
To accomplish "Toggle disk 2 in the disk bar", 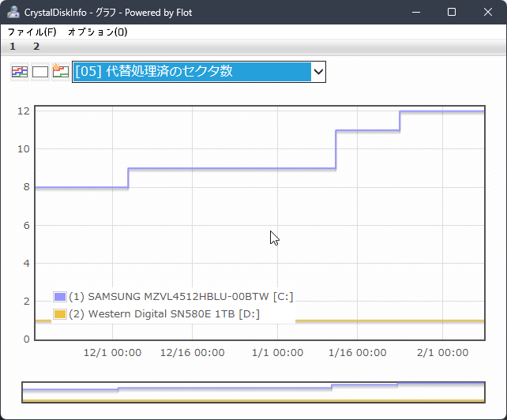I will click(x=36, y=47).
